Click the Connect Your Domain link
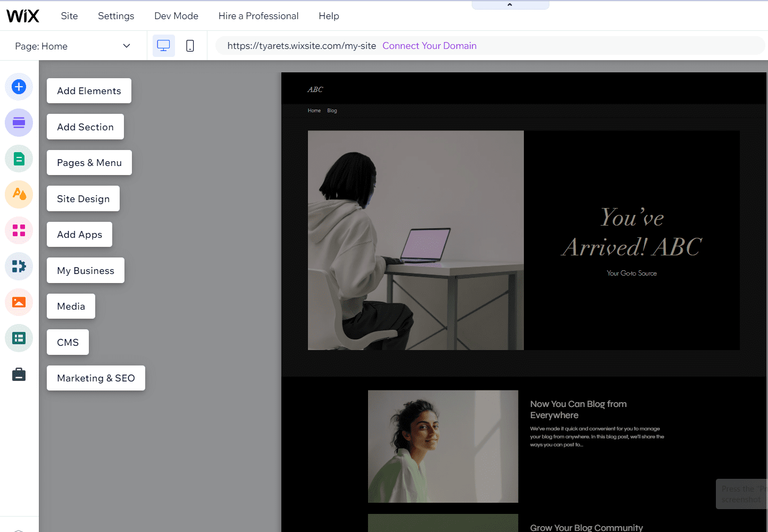This screenshot has width=768, height=532. click(x=429, y=46)
